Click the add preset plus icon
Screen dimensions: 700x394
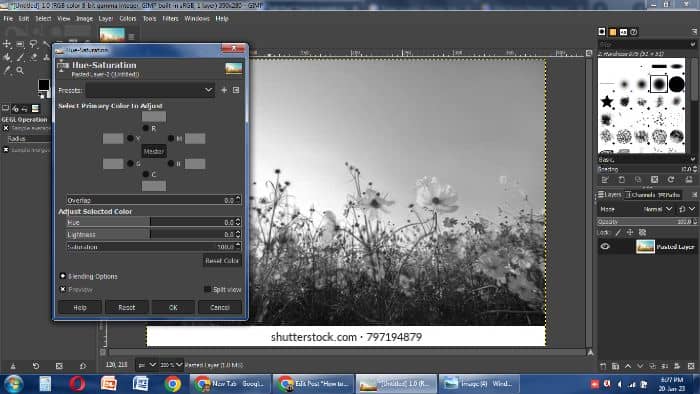[224, 90]
